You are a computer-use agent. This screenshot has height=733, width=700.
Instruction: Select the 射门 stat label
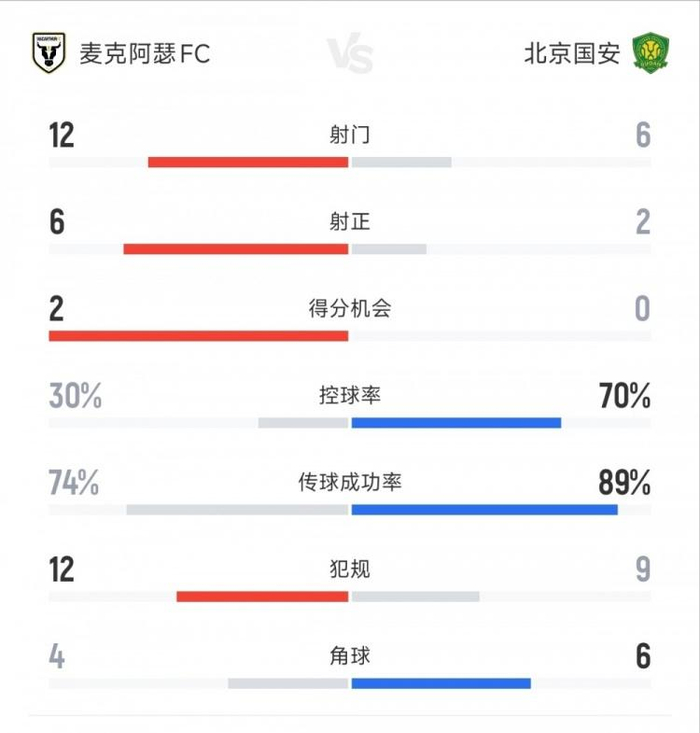350,134
